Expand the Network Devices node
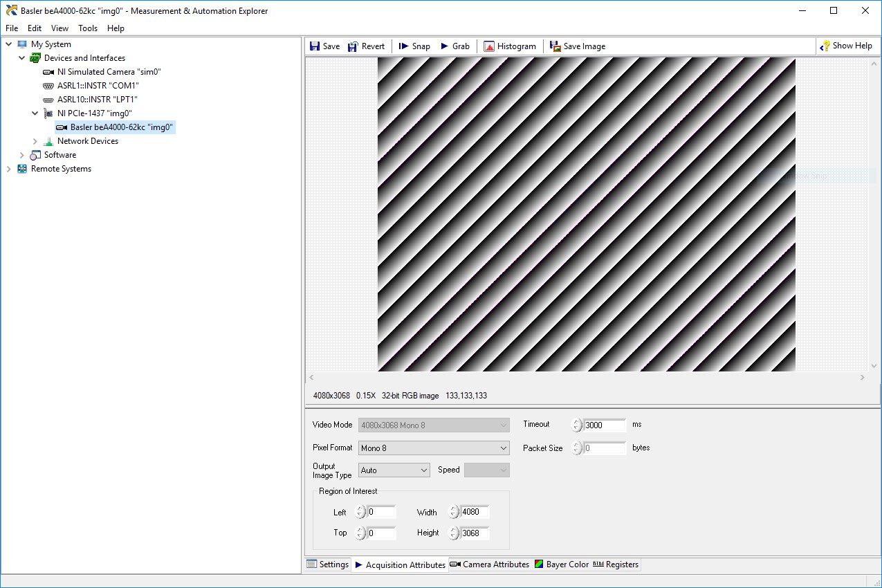The width and height of the screenshot is (882, 588). [x=35, y=141]
